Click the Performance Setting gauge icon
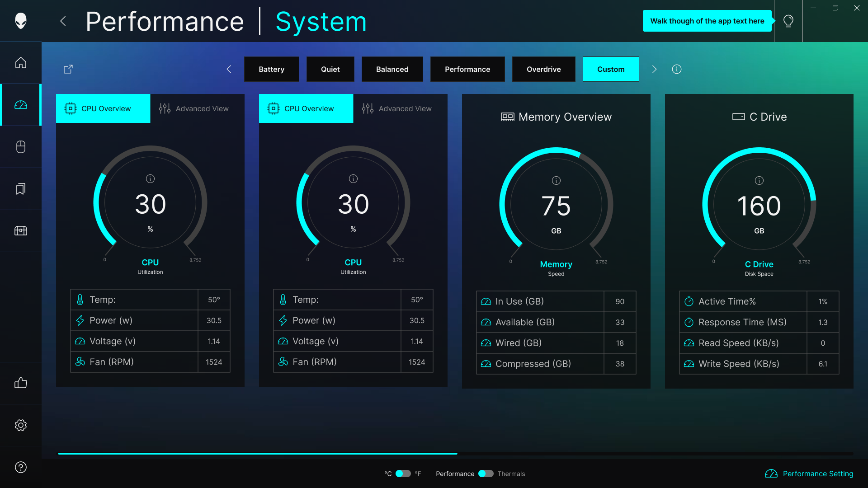 tap(771, 474)
